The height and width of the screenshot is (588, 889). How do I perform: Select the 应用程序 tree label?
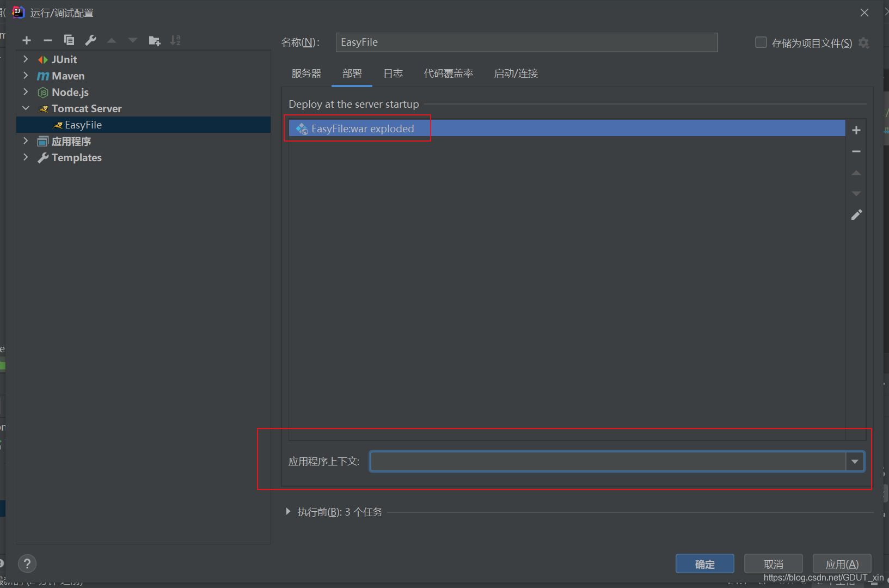pos(71,142)
